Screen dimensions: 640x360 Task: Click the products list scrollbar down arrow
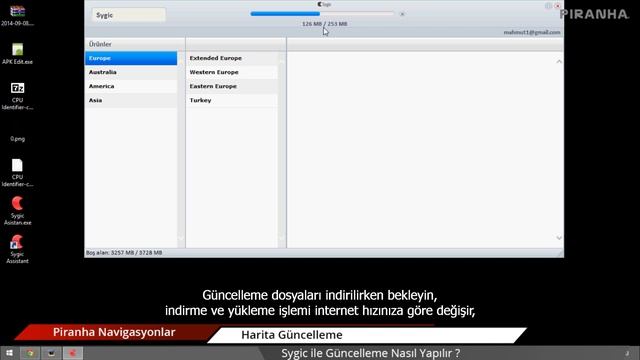point(181,238)
